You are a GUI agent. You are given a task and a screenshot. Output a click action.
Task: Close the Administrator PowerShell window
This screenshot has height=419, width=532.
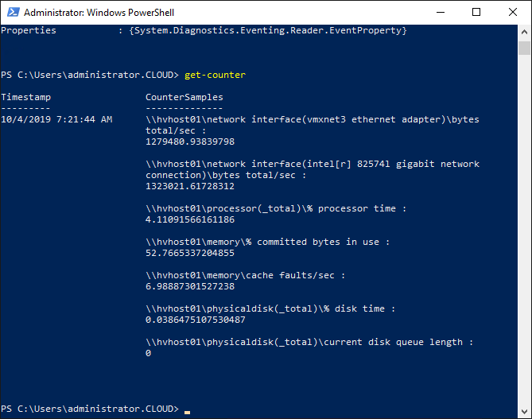pyautogui.click(x=513, y=12)
